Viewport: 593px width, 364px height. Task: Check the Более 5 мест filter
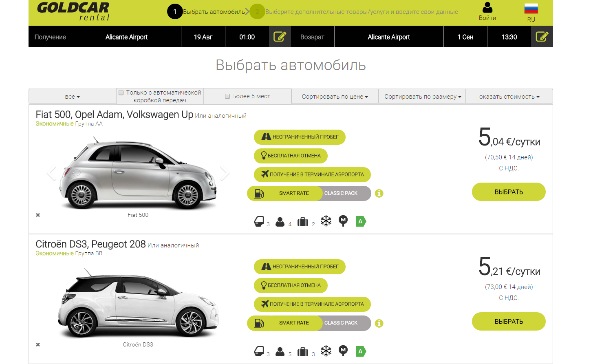click(227, 96)
